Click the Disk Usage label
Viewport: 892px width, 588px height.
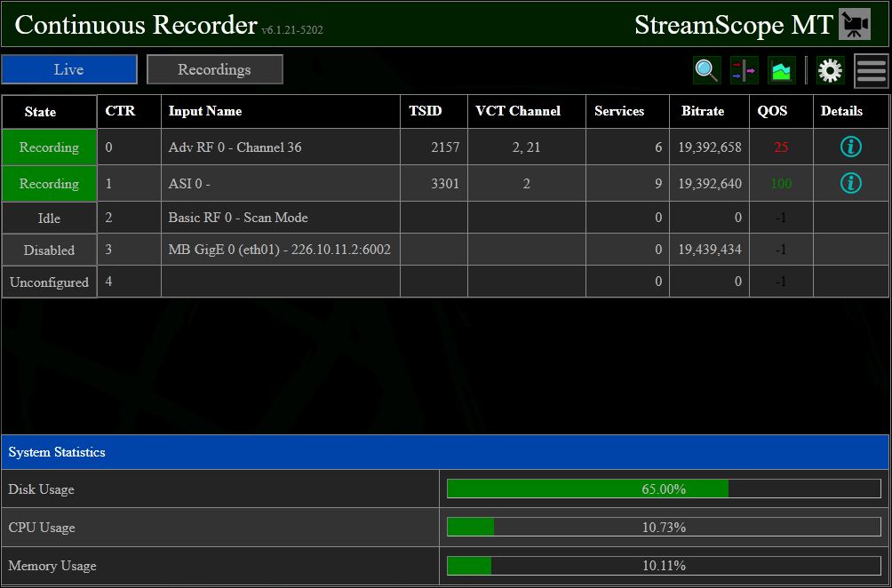[42, 489]
